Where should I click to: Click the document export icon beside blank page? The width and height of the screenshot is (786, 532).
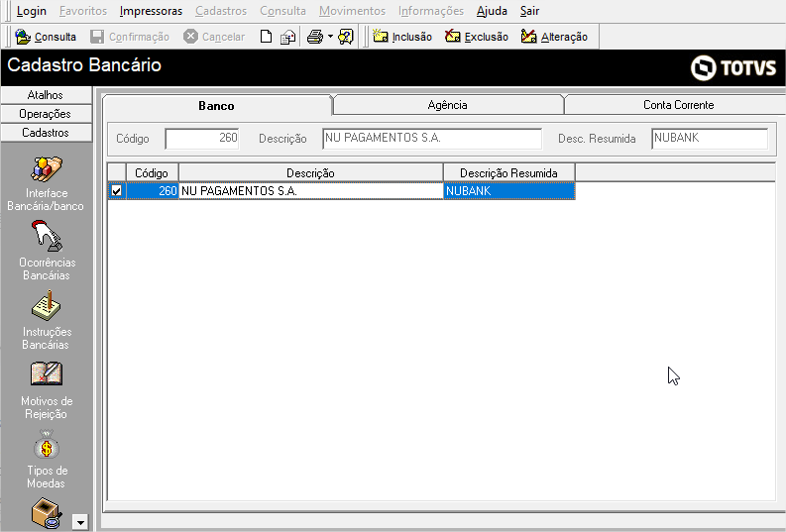point(287,37)
